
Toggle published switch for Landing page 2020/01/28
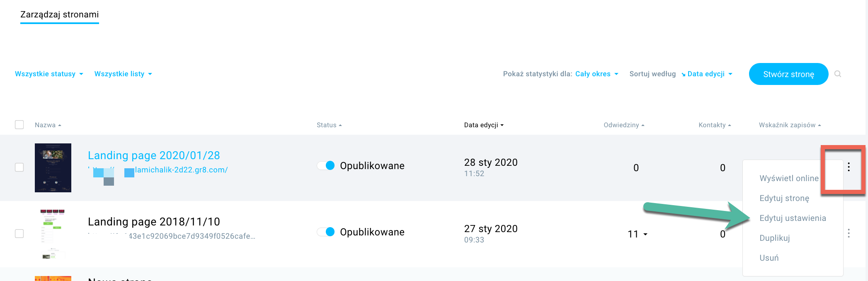coord(326,165)
